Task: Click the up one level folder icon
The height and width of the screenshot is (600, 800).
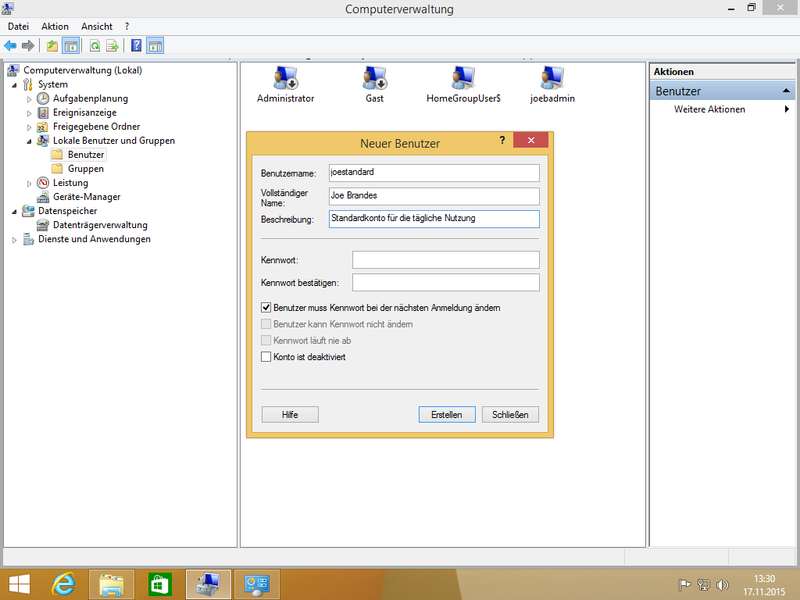Action: (x=52, y=46)
